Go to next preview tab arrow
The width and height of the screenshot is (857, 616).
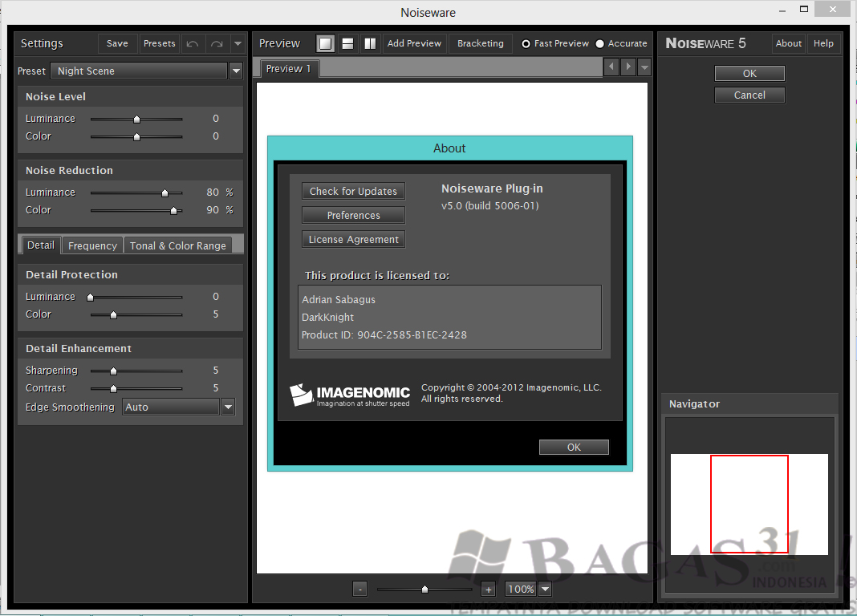(x=628, y=67)
